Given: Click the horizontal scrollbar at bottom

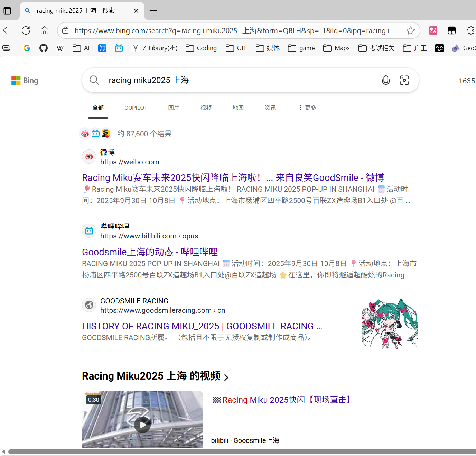Looking at the screenshot, I should point(242,452).
